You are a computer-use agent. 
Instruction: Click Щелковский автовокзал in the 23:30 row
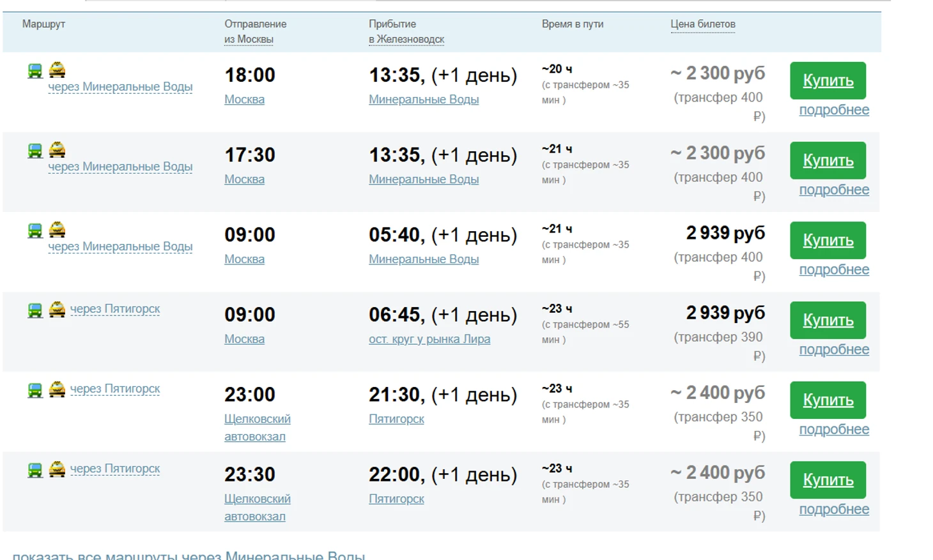(x=257, y=507)
